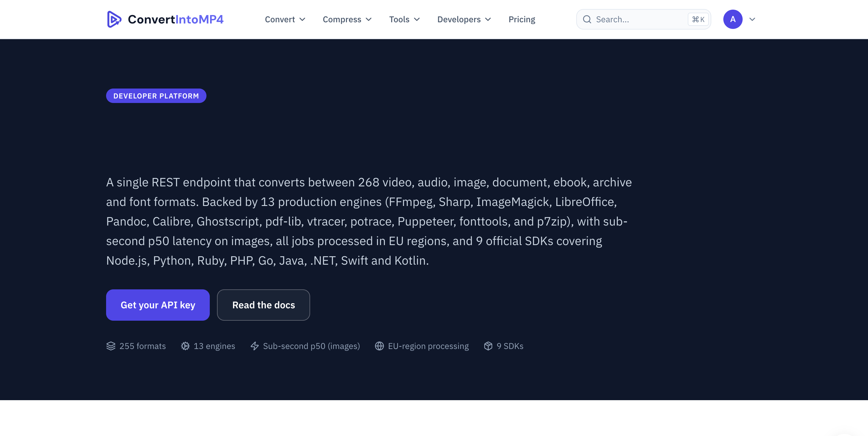
Task: Open the Tools dropdown menu
Action: (x=404, y=20)
